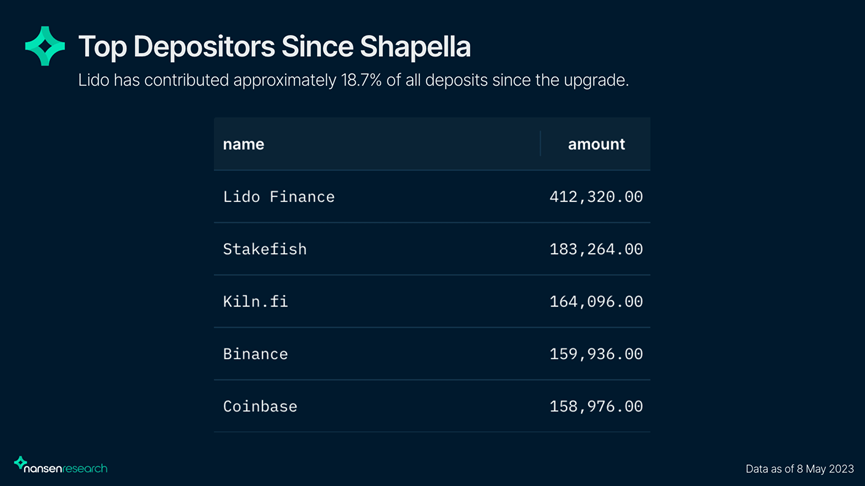This screenshot has height=486, width=865.
Task: Click the nansen research footer logo
Action: click(x=60, y=466)
